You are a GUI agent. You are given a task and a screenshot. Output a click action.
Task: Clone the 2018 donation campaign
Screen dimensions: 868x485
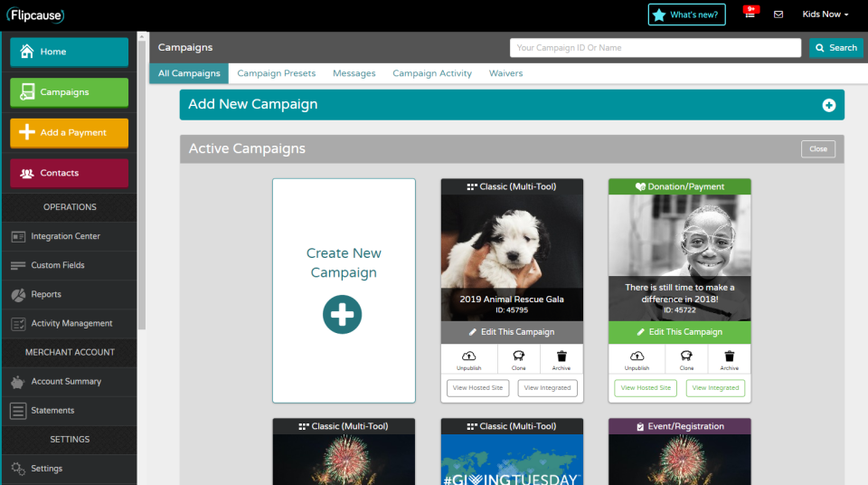[x=686, y=360]
